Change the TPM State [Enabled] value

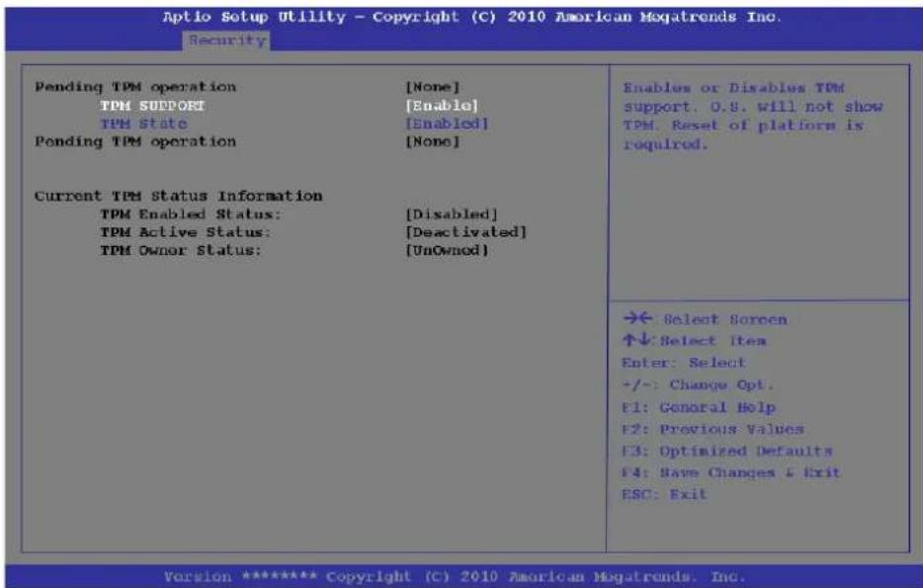(x=447, y=124)
